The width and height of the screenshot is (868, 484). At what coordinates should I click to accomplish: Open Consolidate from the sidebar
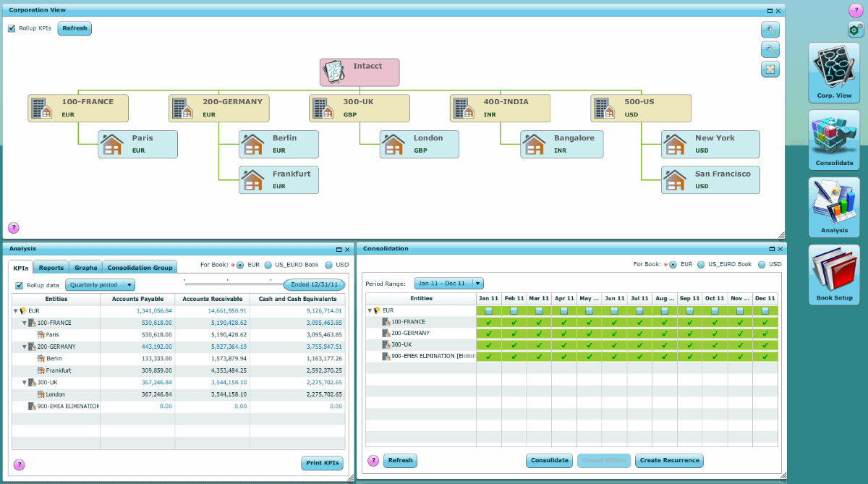pyautogui.click(x=834, y=140)
